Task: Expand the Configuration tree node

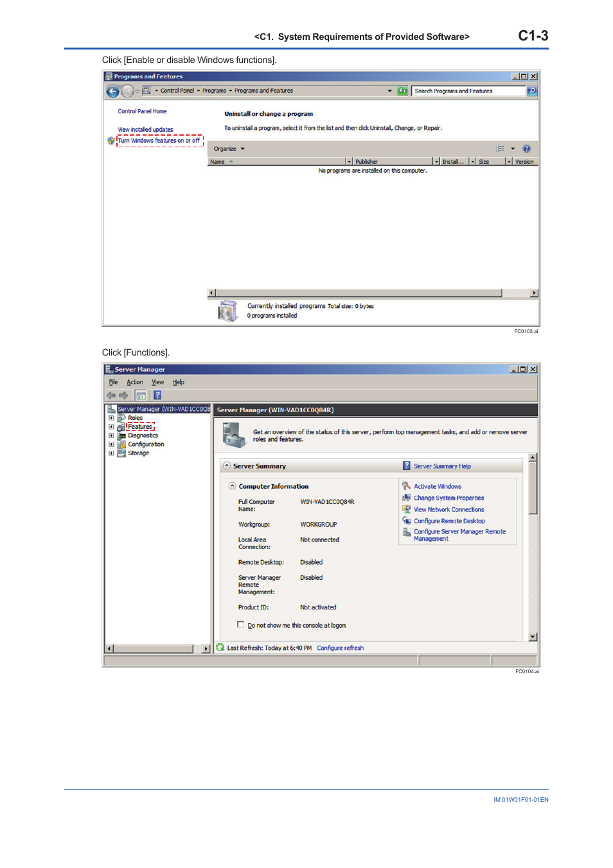Action: pyautogui.click(x=111, y=444)
